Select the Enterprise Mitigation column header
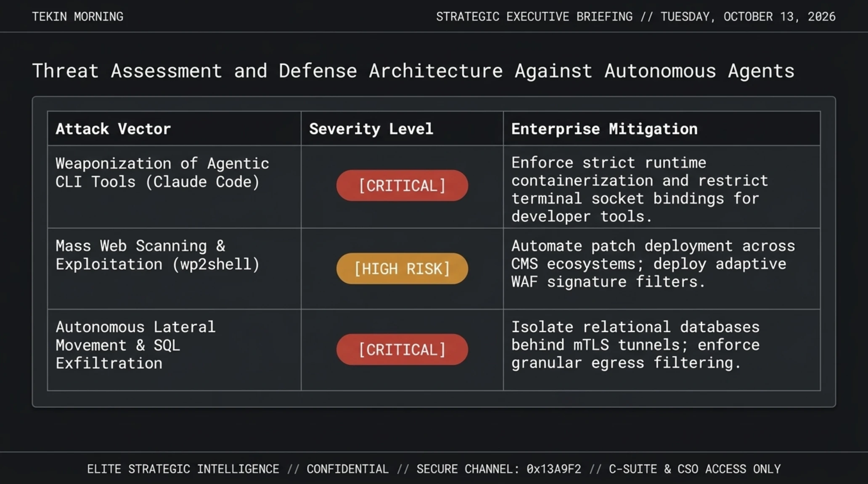 (604, 129)
